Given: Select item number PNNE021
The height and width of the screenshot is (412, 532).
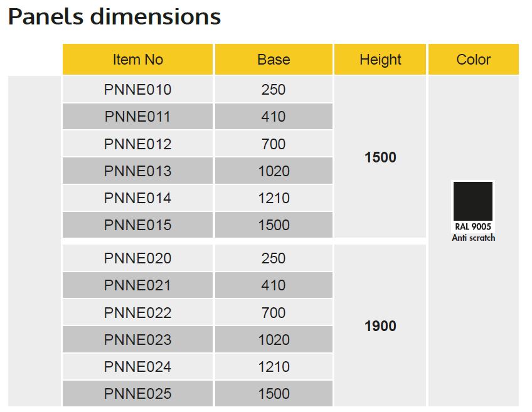Looking at the screenshot, I should 137,285.
